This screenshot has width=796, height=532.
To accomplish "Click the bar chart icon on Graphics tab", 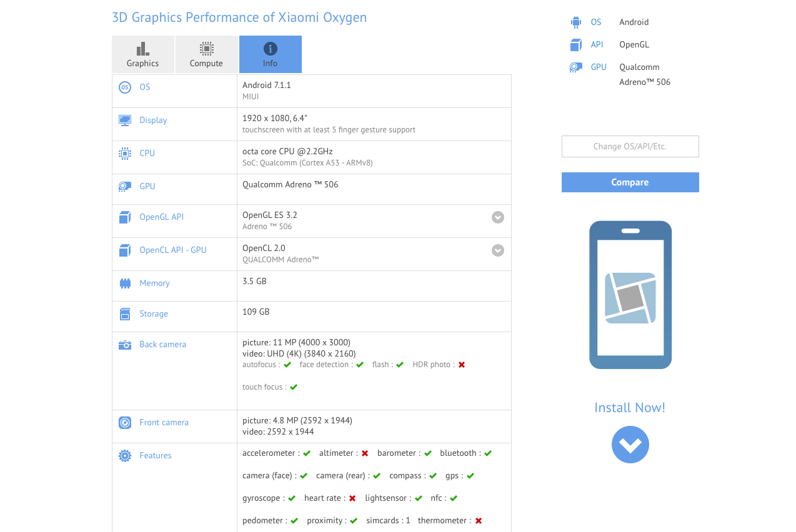I will 143,49.
